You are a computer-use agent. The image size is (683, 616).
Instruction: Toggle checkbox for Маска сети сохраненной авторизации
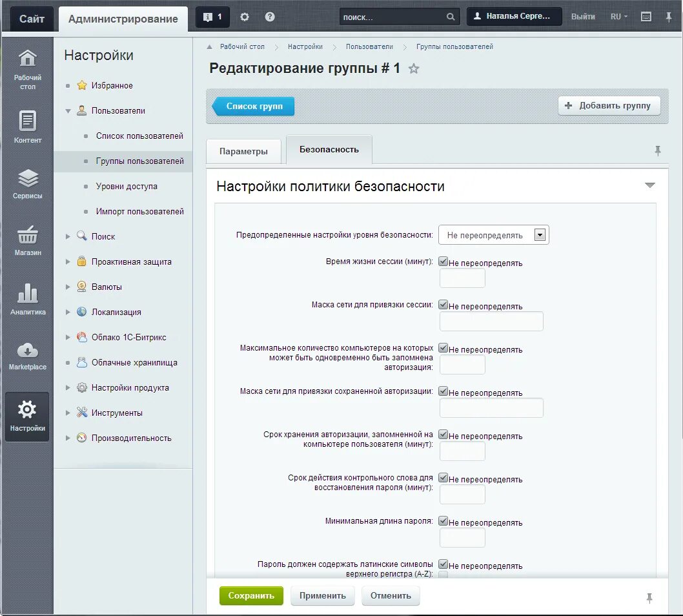pyautogui.click(x=443, y=391)
